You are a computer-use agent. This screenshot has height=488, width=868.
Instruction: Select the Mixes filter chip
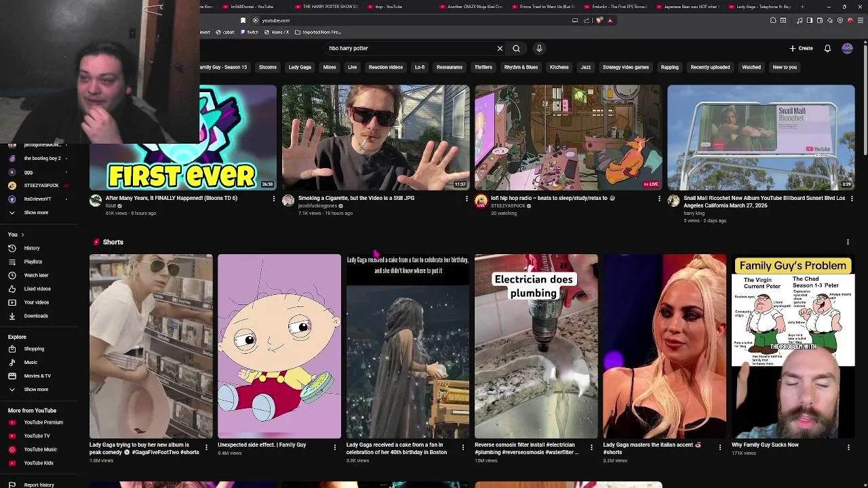click(330, 67)
